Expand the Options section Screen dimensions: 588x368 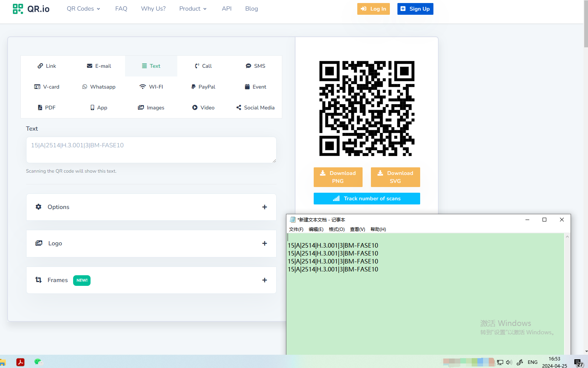151,207
